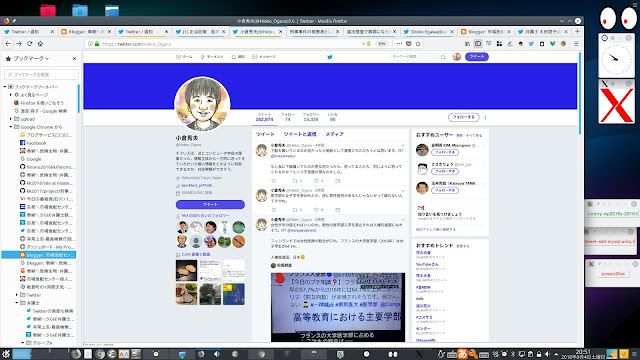This screenshot has height=360, width=640.
Task: Click the bookmarks search field
Action: (x=41, y=74)
